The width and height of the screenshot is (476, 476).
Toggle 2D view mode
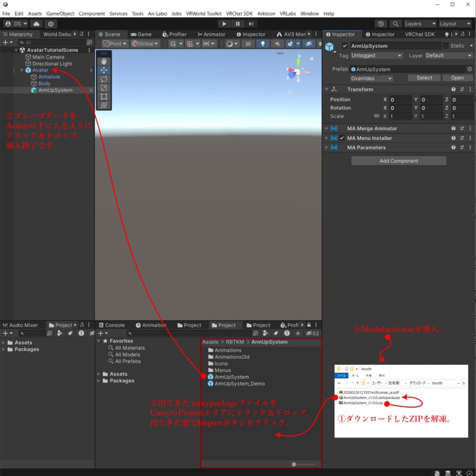click(x=248, y=44)
